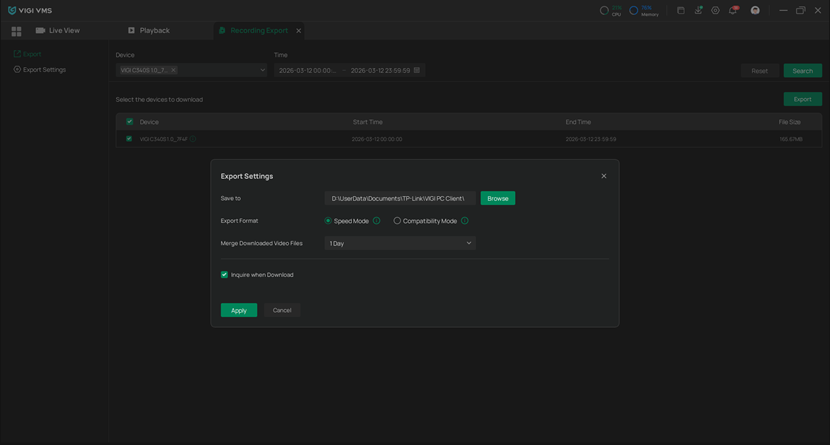
Task: Click the row end time 2026-03-12 23:59:59
Action: [591, 139]
